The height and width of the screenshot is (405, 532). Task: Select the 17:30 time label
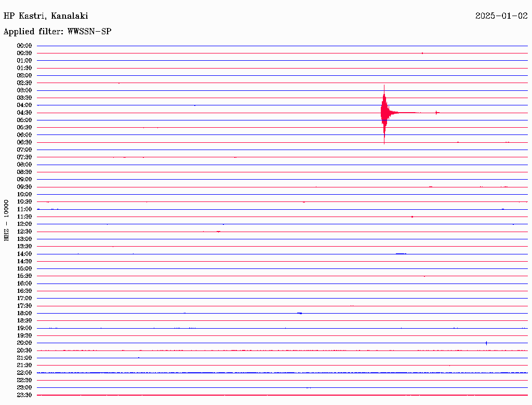[x=24, y=306]
